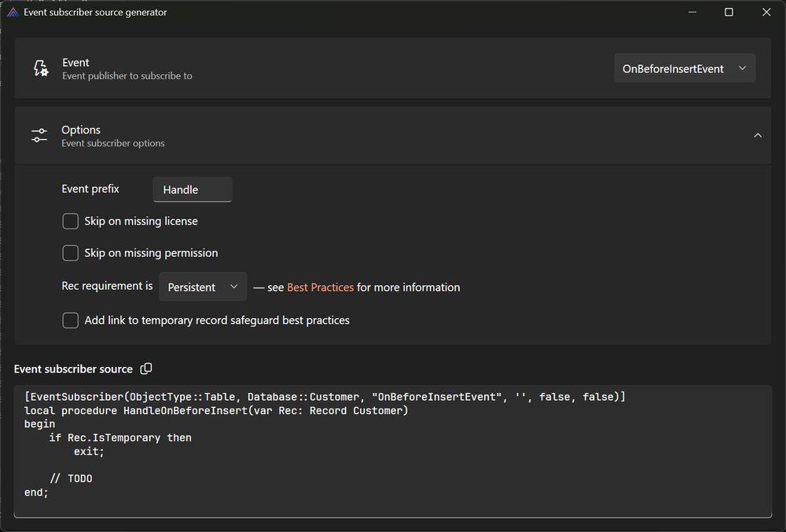This screenshot has width=786, height=532.
Task: Click the 'Event prefix' label
Action: 90,189
